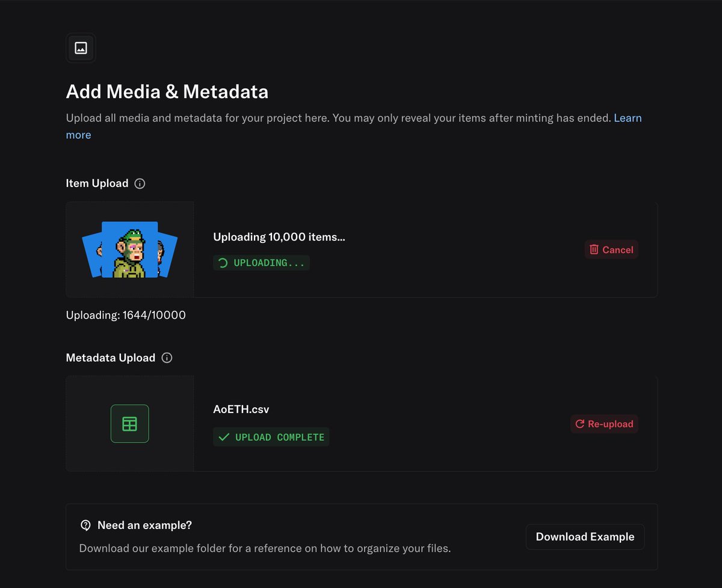Click the image icon above the page title
722x588 pixels.
pos(81,48)
